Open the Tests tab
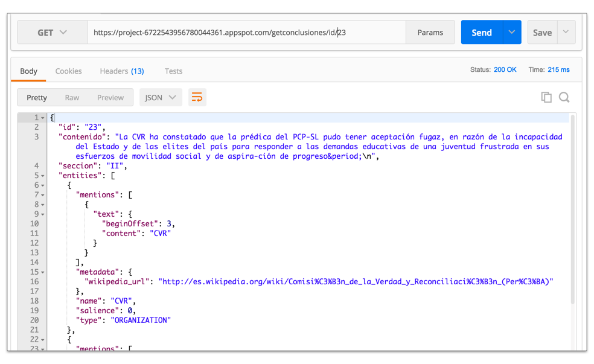Image resolution: width=594 pixels, height=364 pixels. (x=173, y=71)
